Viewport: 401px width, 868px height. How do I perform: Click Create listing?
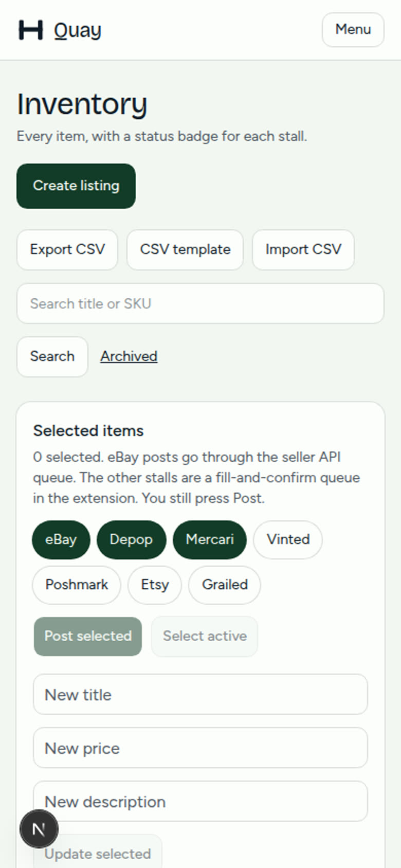point(76,186)
